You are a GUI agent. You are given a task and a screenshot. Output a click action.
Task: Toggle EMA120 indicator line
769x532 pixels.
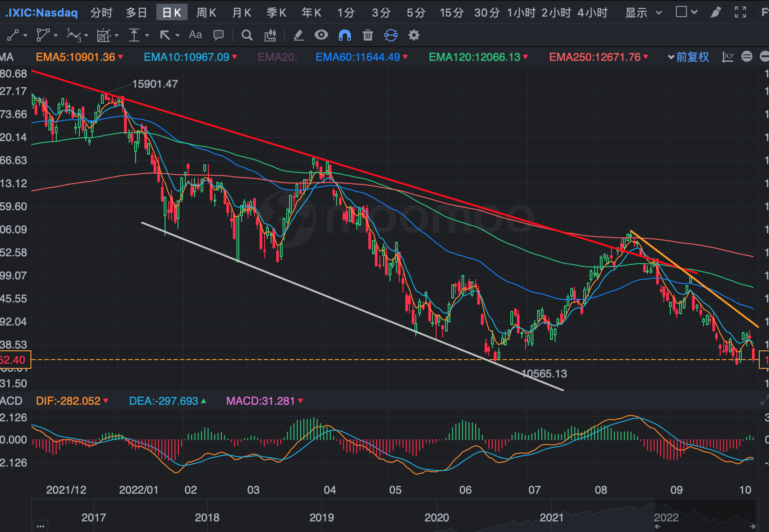(479, 57)
